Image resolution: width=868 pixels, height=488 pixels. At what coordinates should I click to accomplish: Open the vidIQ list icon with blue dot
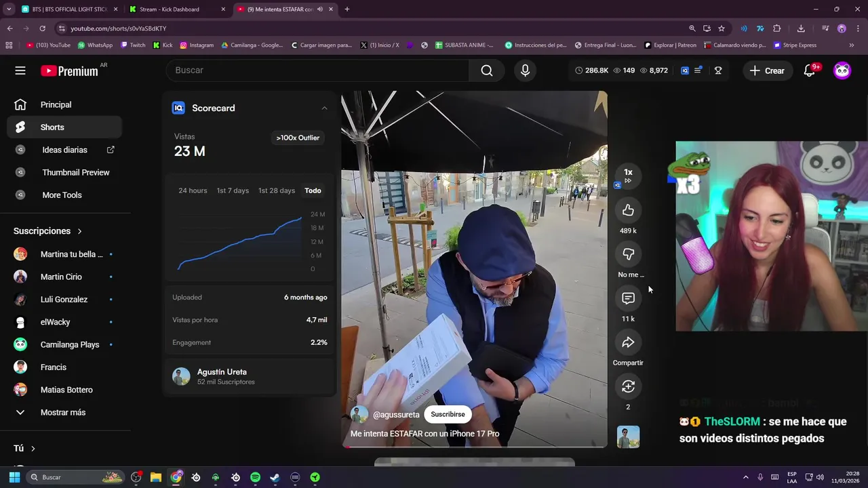pyautogui.click(x=698, y=70)
